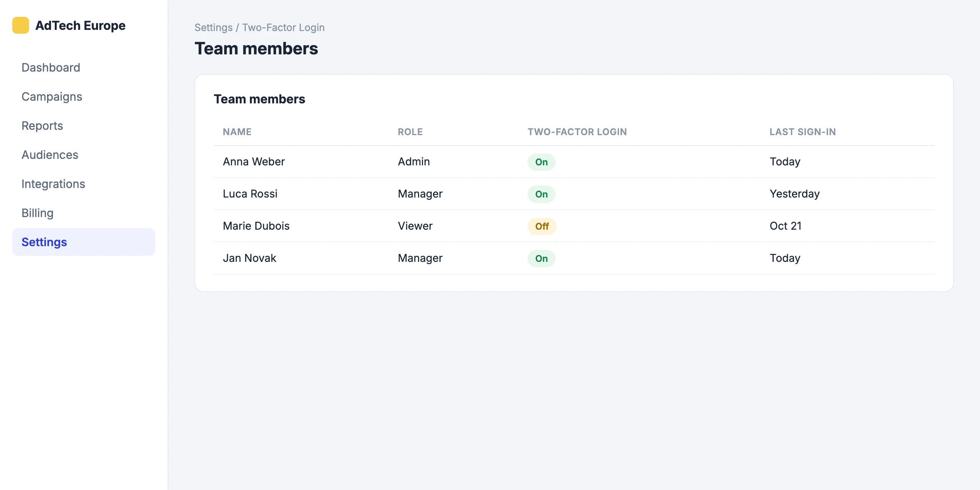Select the Luca Rossi name cell
Image resolution: width=980 pixels, height=490 pixels.
[x=250, y=194]
